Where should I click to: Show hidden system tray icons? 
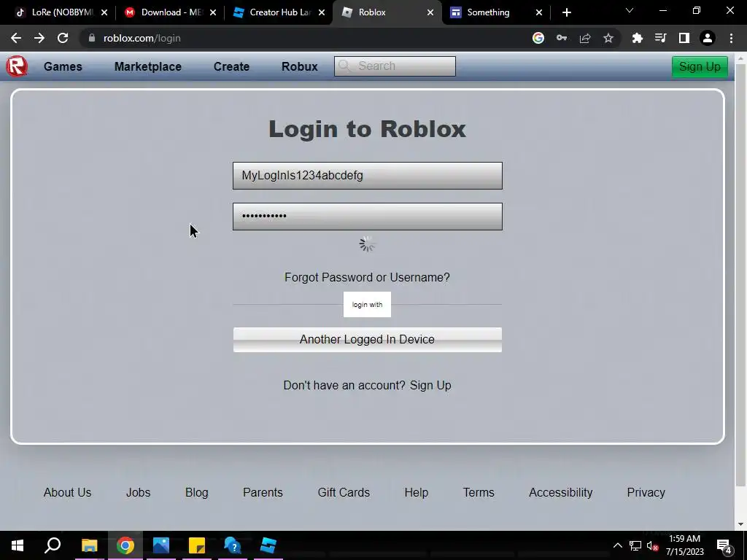click(x=617, y=545)
